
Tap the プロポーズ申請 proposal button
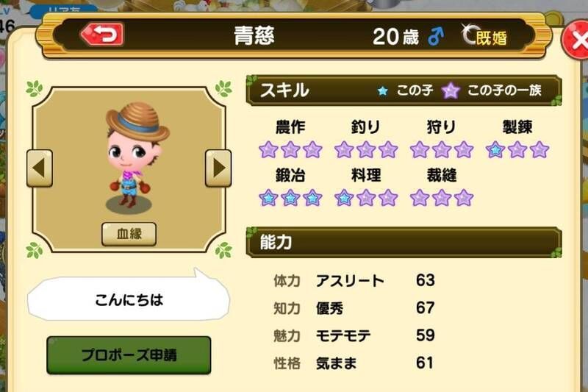point(129,355)
